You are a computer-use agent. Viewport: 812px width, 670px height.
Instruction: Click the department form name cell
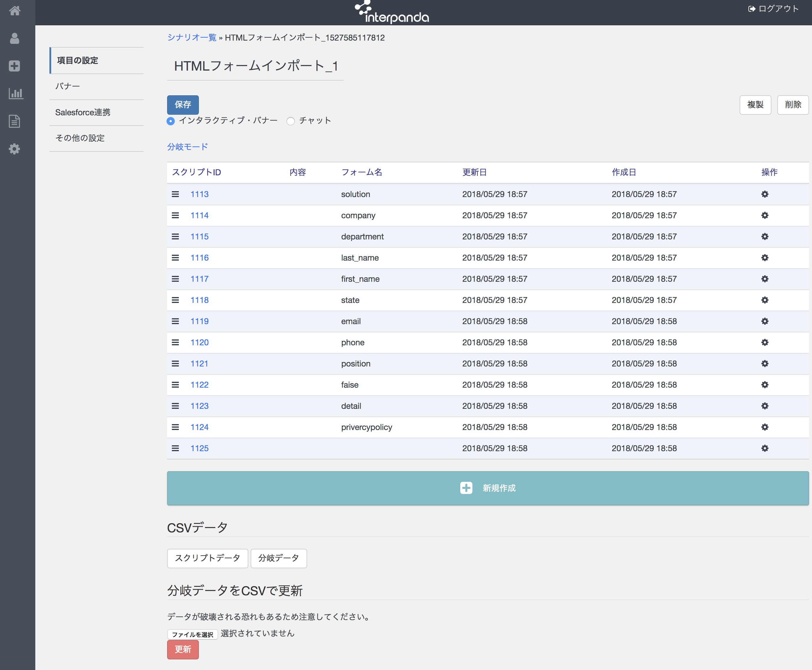tap(362, 236)
